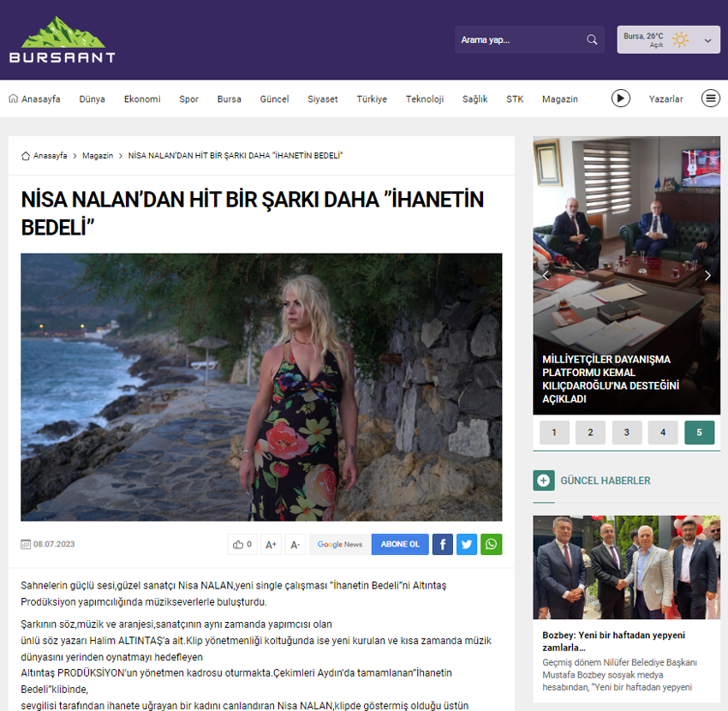This screenshot has width=728, height=711.
Task: Click the video play circle icon
Action: [x=621, y=98]
